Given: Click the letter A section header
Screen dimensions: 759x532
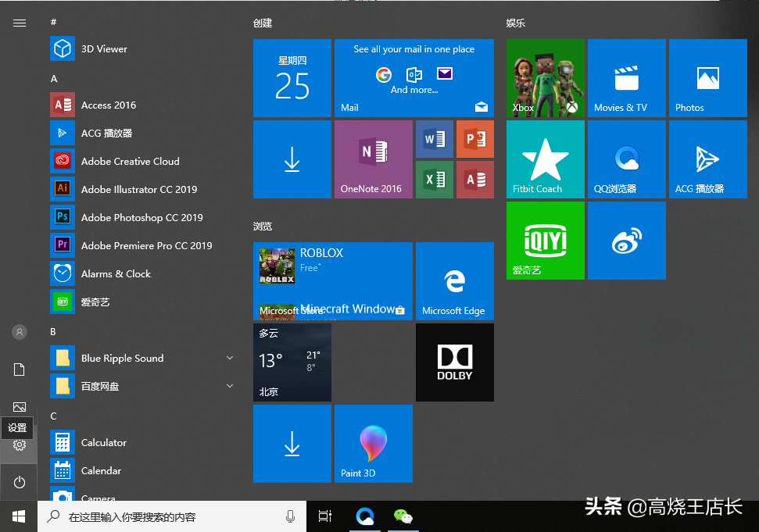Looking at the screenshot, I should 54,78.
